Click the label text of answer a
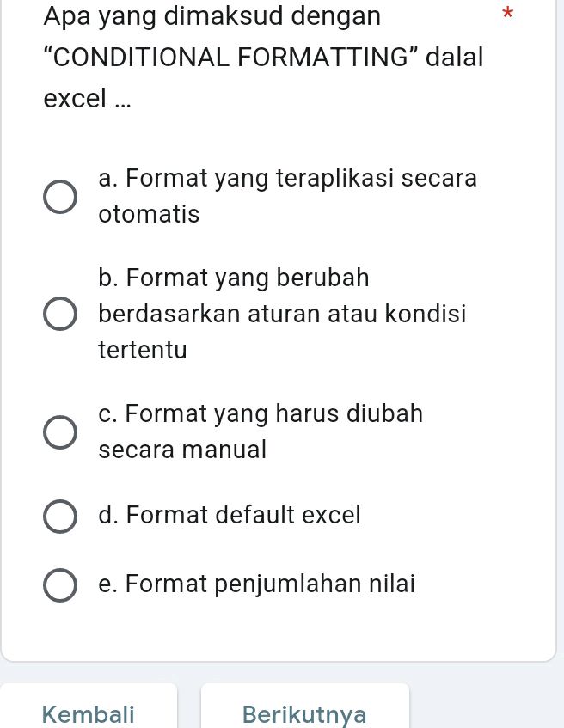Image resolution: width=564 pixels, height=728 pixels. [x=287, y=196]
